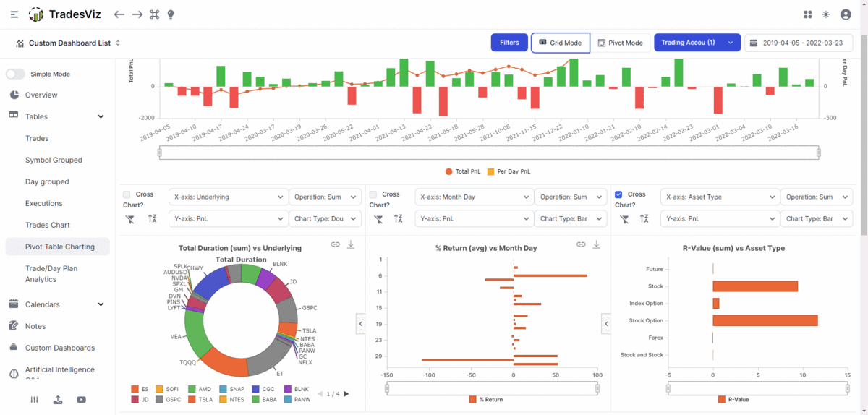Click R-Value chart zoom slider
This screenshot has width=868, height=415.
[757, 388]
